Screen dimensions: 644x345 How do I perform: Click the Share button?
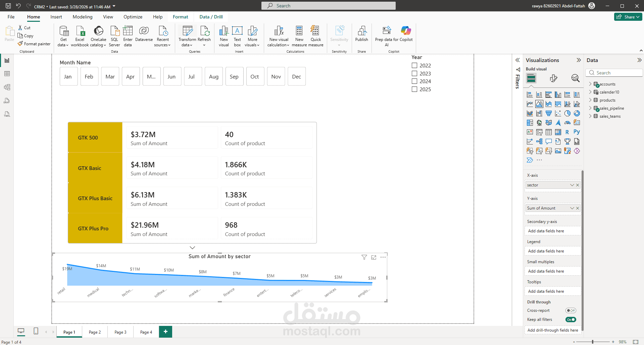[628, 17]
